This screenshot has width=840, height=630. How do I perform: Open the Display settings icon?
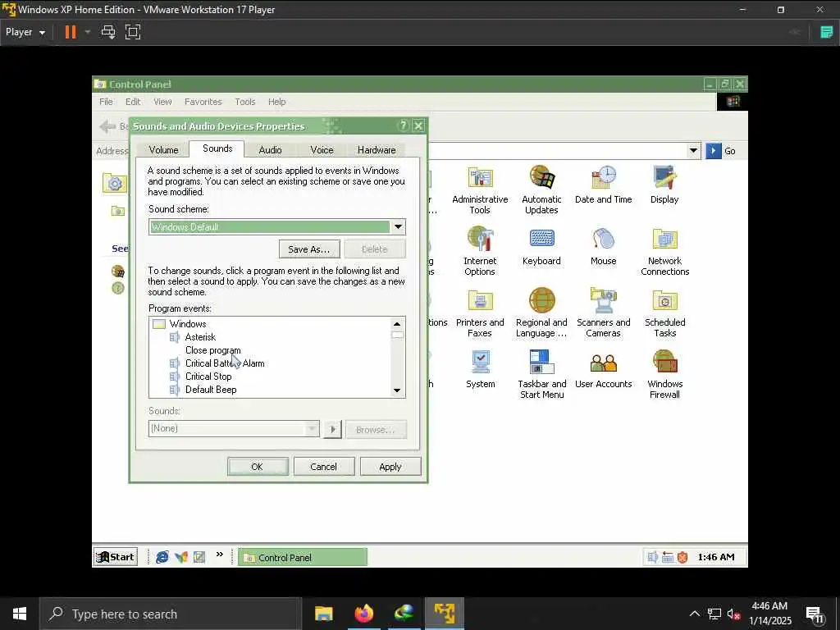(664, 185)
